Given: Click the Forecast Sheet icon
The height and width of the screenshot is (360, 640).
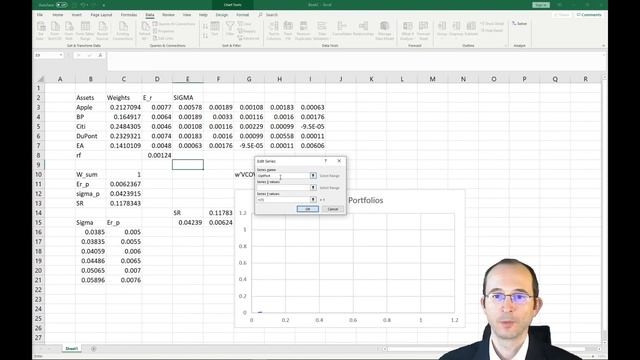Looking at the screenshot, I should 424,31.
